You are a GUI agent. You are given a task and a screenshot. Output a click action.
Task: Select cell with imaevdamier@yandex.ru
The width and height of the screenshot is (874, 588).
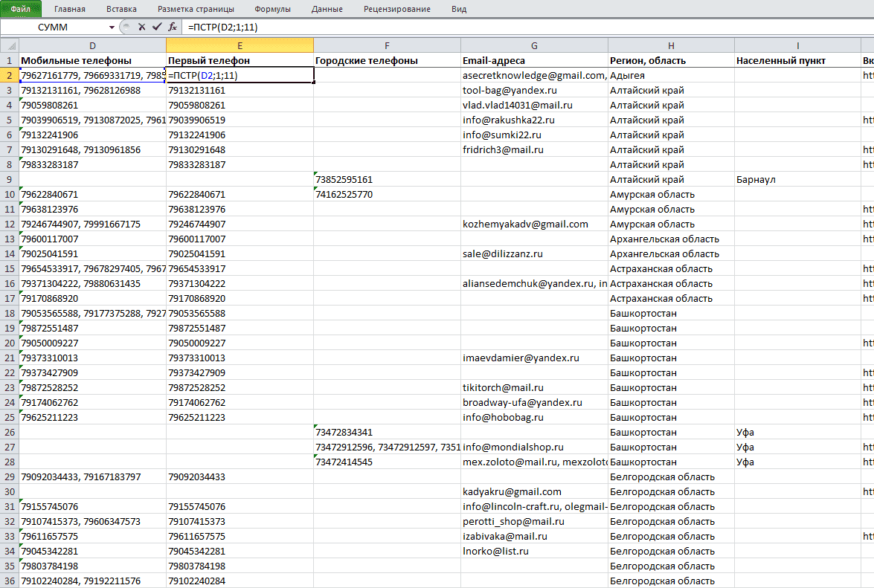coord(534,358)
